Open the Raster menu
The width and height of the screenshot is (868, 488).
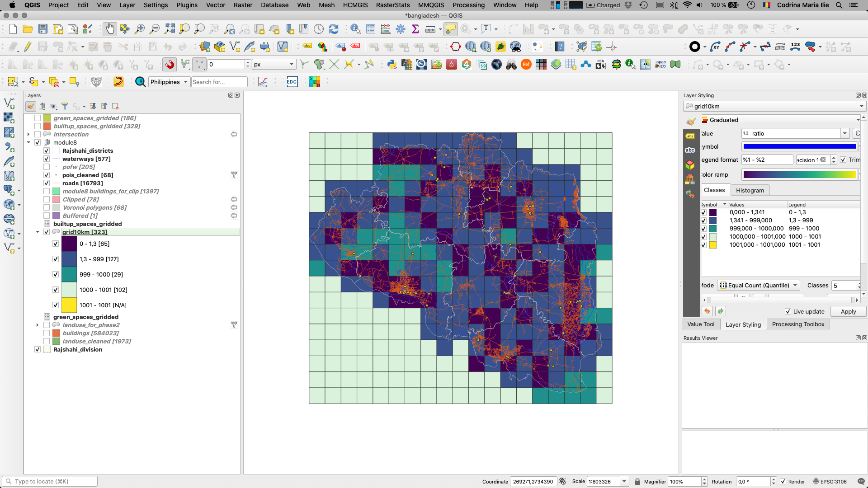pyautogui.click(x=243, y=5)
